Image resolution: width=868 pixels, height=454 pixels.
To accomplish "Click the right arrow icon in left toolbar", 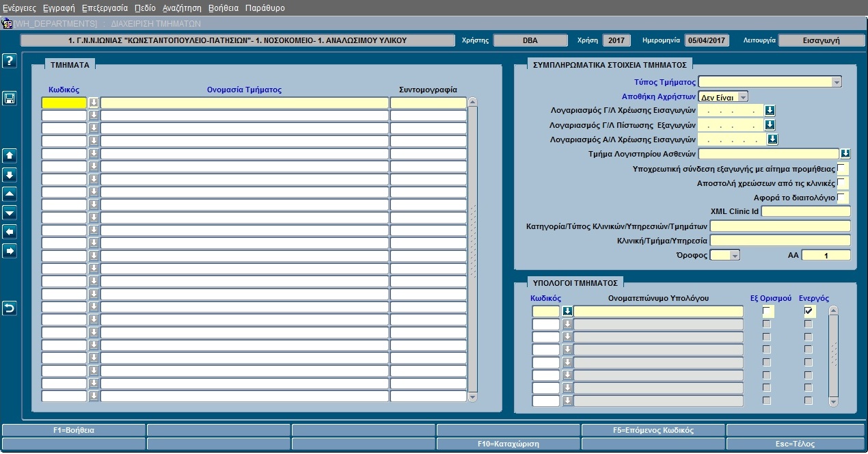I will coord(10,252).
